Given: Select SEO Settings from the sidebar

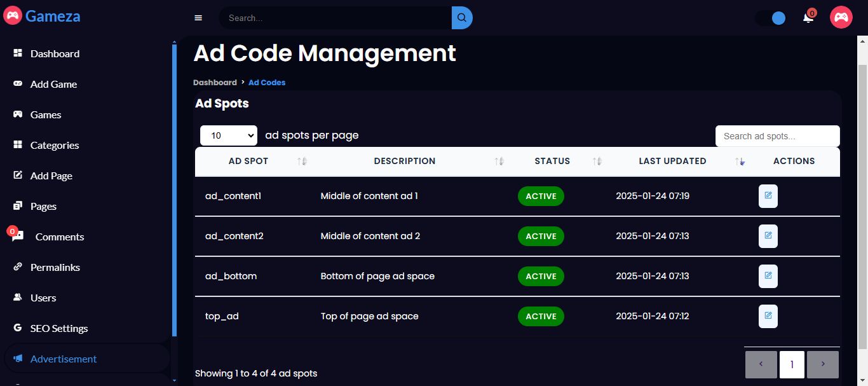Looking at the screenshot, I should (59, 329).
